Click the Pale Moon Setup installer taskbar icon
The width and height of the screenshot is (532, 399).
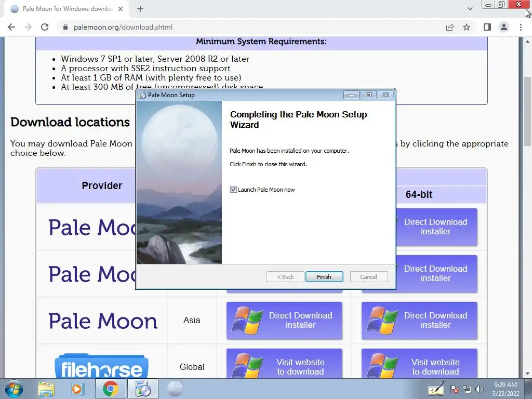(143, 389)
